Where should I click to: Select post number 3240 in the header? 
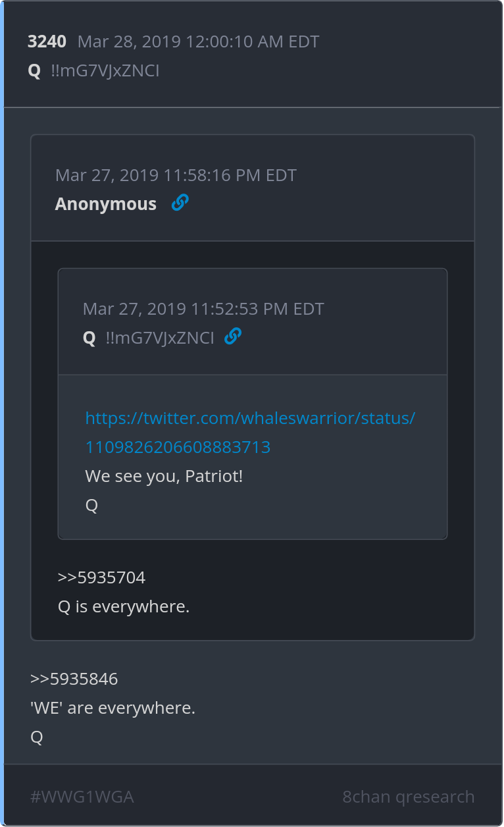(47, 41)
